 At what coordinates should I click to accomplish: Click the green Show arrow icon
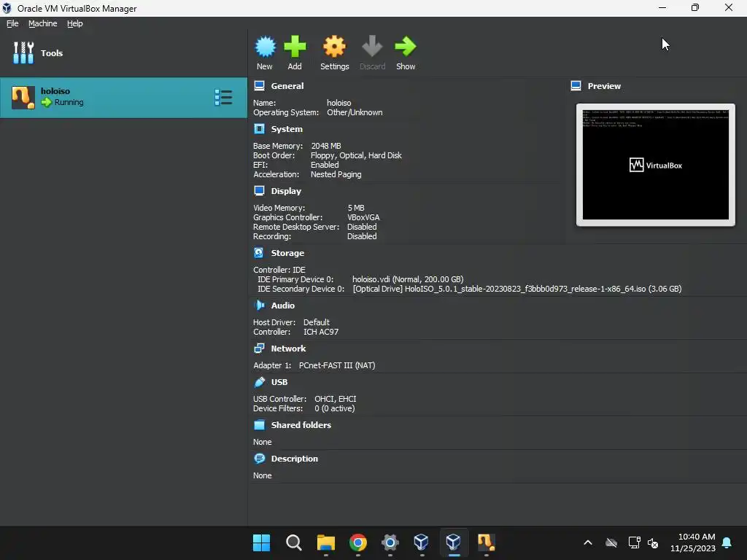coord(406,47)
